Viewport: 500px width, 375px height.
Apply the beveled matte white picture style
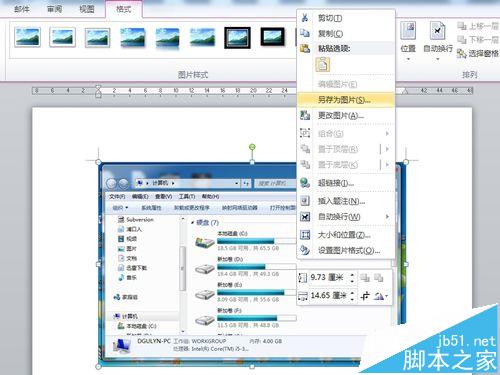(62, 37)
